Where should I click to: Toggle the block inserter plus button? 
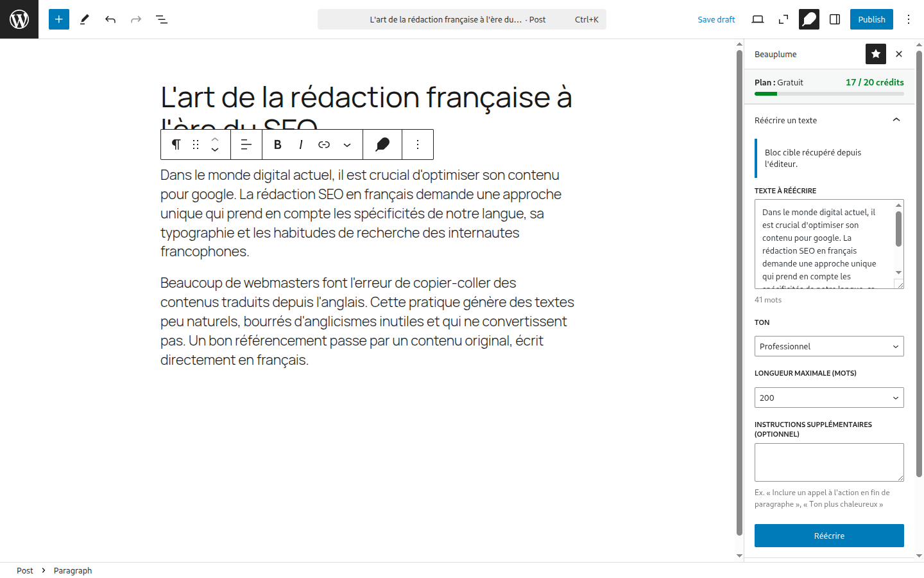pyautogui.click(x=59, y=19)
